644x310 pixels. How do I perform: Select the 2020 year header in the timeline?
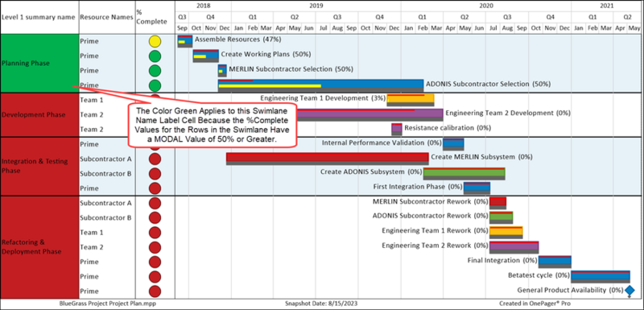pyautogui.click(x=486, y=6)
